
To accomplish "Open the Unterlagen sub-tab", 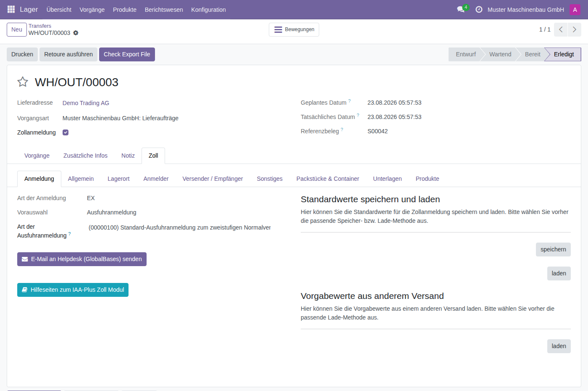I will 387,179.
